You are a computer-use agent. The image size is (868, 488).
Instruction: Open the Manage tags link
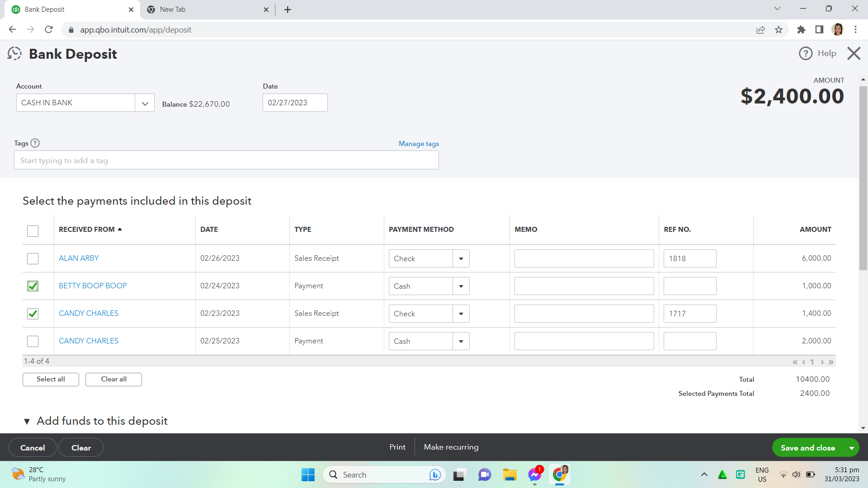[x=419, y=144]
